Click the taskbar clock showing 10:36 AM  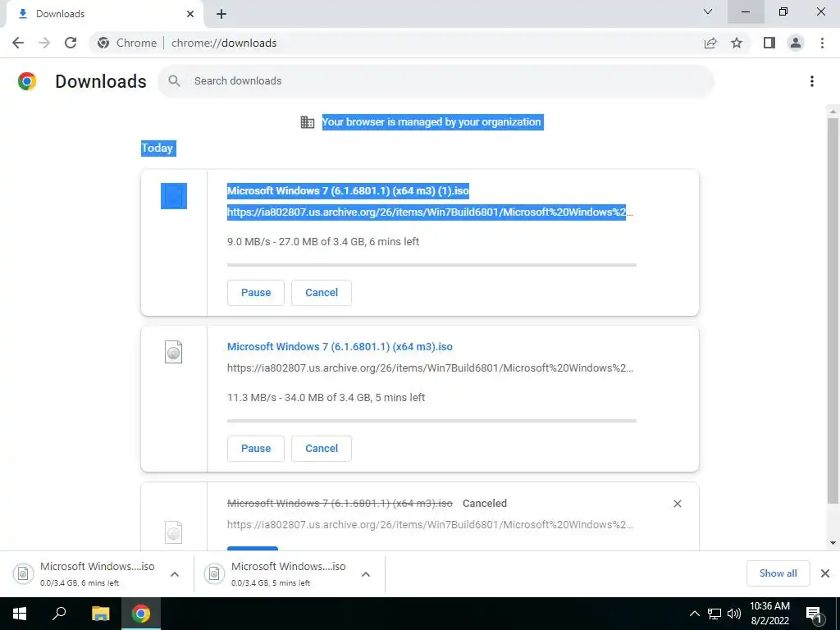point(769,614)
